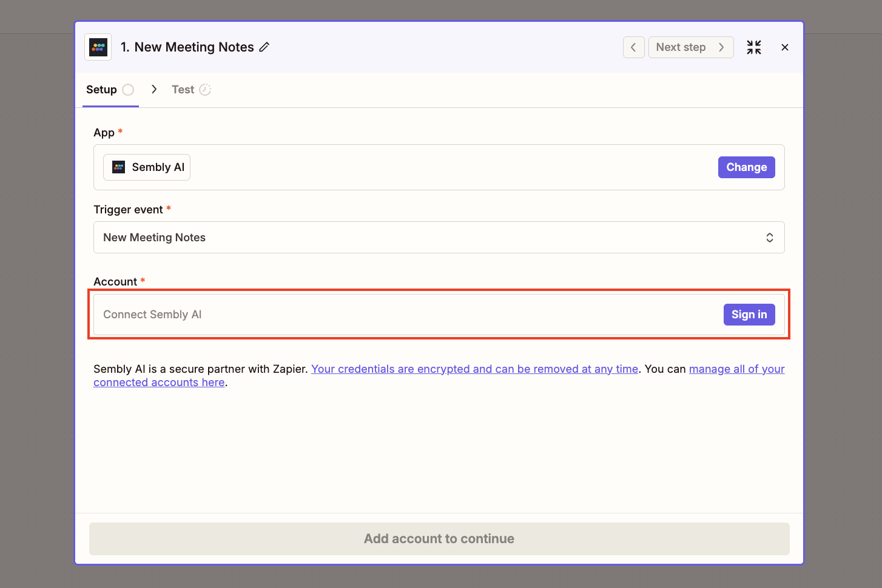
Task: Edit step name with the pencil icon
Action: coord(264,47)
